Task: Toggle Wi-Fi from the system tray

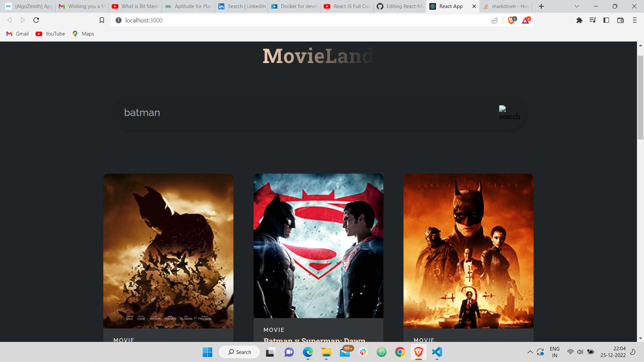Action: pyautogui.click(x=571, y=352)
